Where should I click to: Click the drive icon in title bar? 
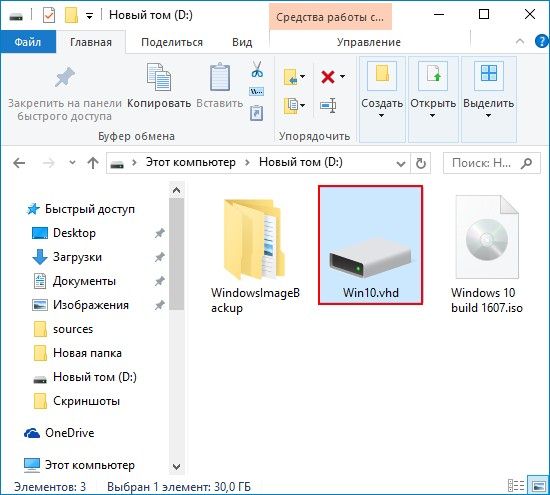16,16
